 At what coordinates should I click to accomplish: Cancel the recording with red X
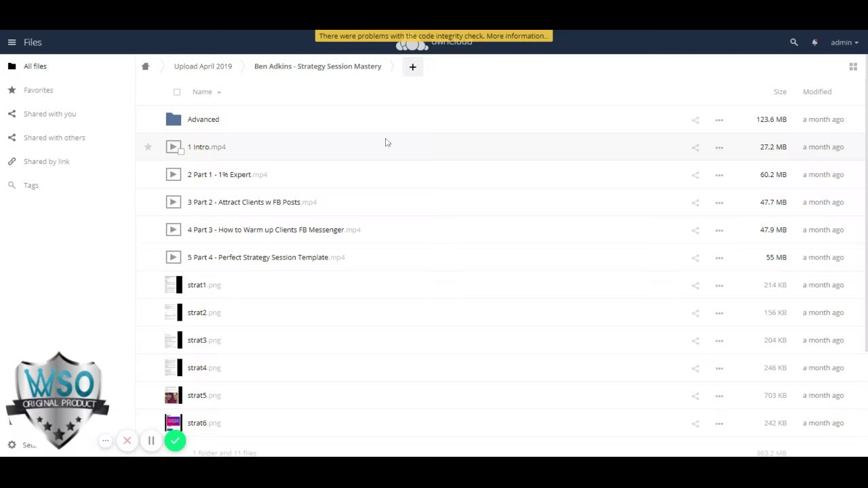127,441
